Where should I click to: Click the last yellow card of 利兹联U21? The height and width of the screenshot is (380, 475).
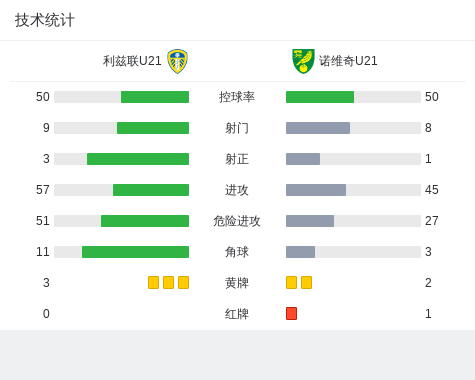pos(183,282)
